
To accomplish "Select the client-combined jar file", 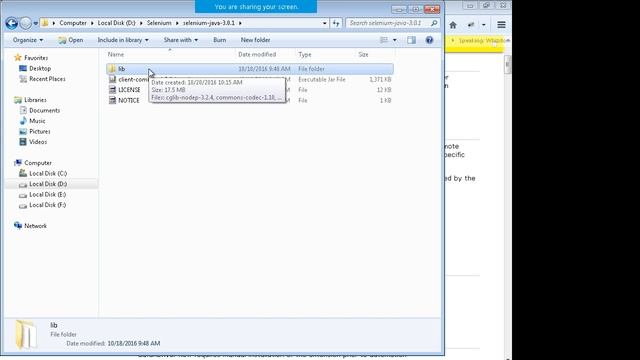I will pos(133,80).
